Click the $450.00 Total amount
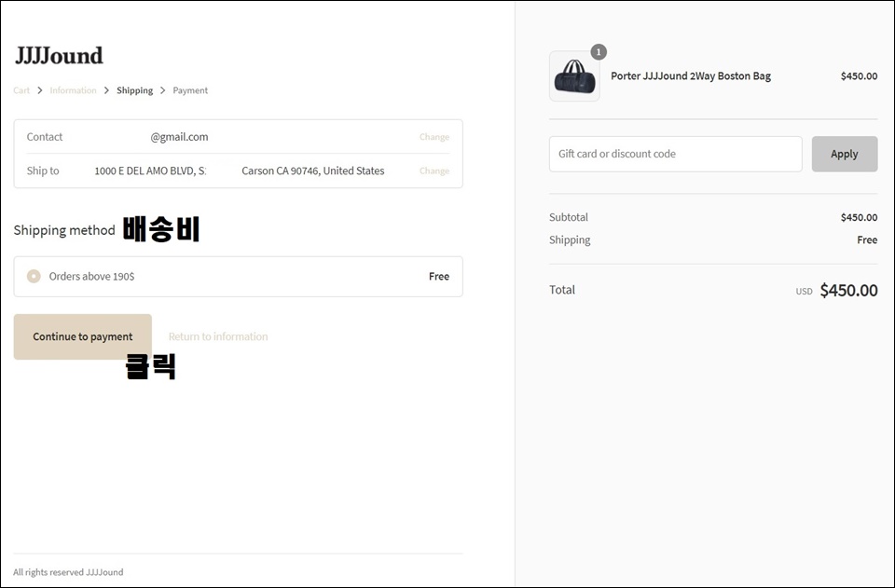The image size is (895, 588). (848, 291)
